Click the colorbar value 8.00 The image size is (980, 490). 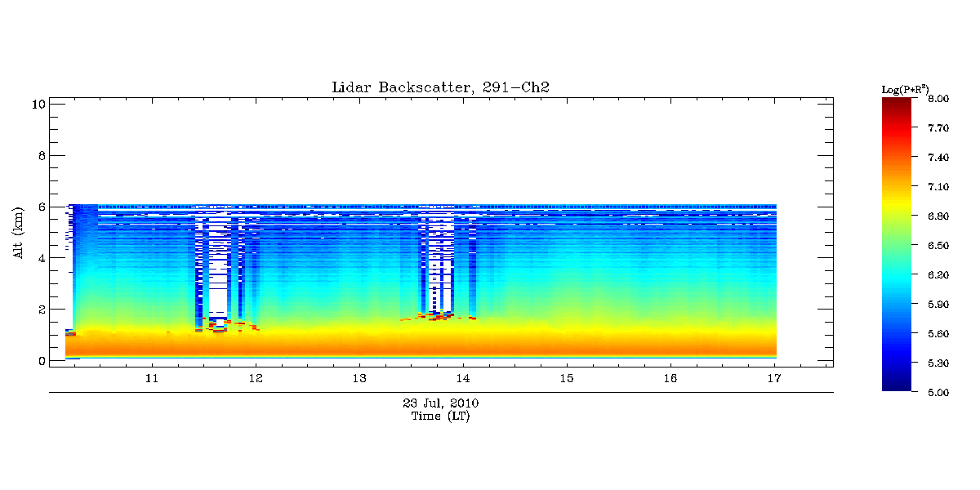[938, 98]
